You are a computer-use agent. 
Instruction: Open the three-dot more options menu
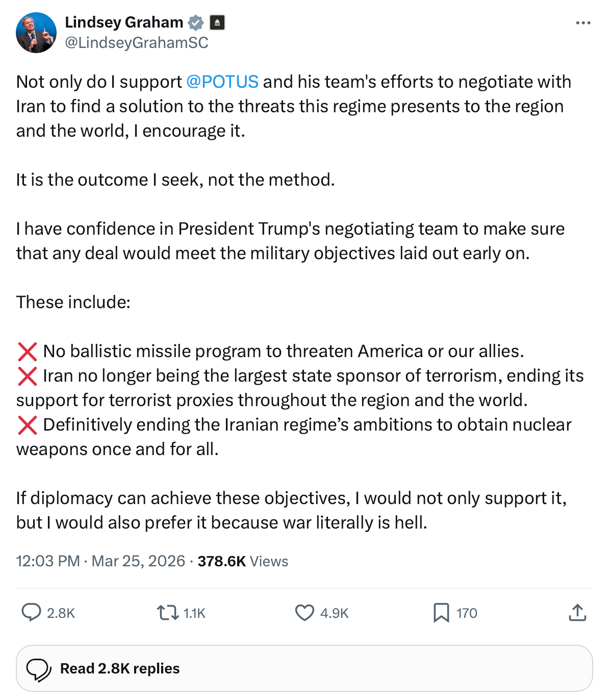(x=582, y=23)
